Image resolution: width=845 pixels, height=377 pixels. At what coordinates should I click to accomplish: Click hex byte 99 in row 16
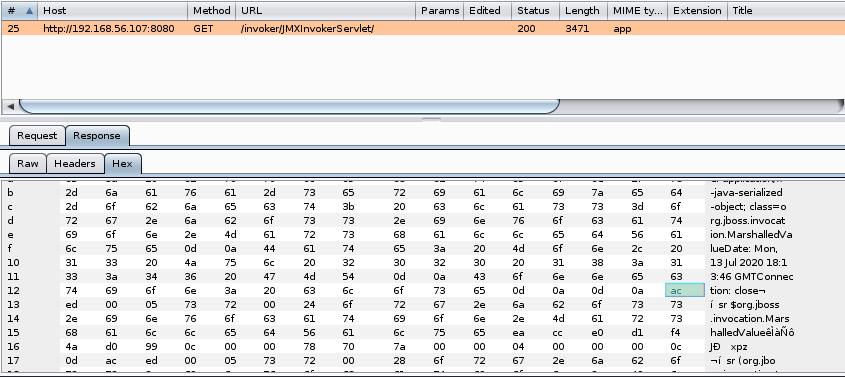pyautogui.click(x=151, y=347)
